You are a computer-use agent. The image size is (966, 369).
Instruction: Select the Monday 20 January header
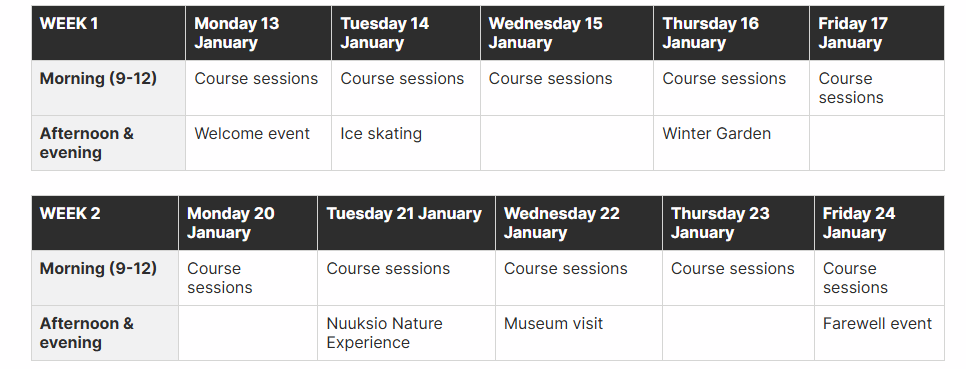[x=248, y=223]
